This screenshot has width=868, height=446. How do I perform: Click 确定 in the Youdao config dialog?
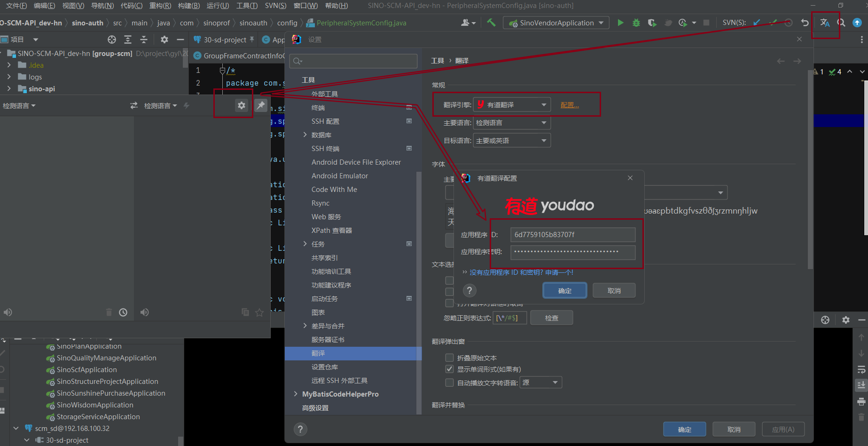coord(564,290)
